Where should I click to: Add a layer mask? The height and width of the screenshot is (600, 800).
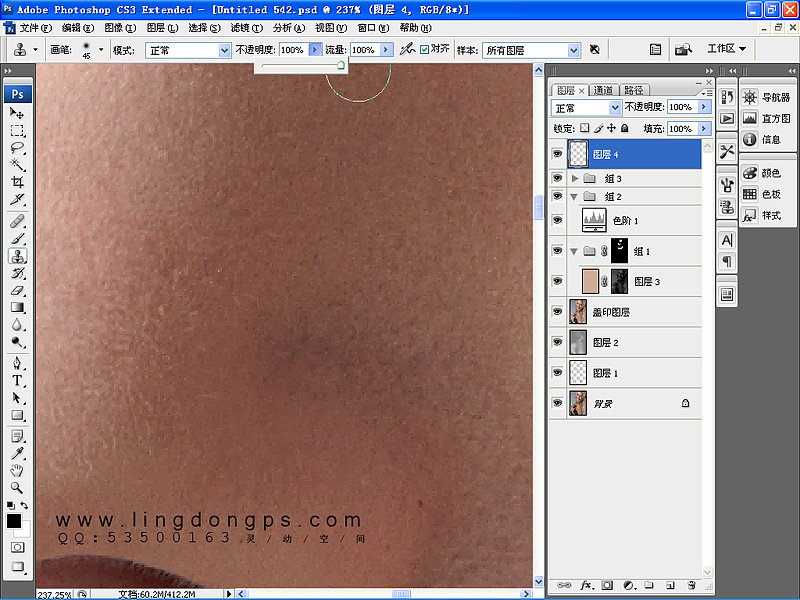point(607,585)
